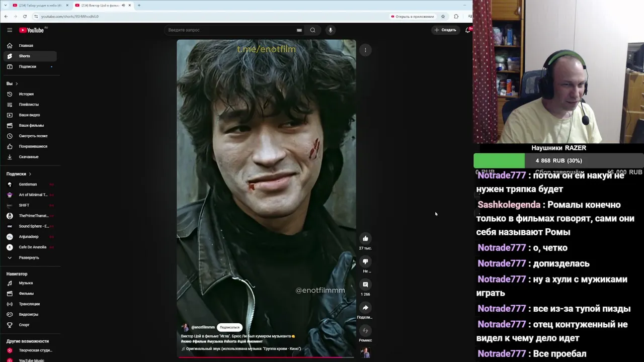Viewport: 644px width, 362px height.
Task: Open the @enotfilmmm channel name
Action: pyautogui.click(x=203, y=327)
